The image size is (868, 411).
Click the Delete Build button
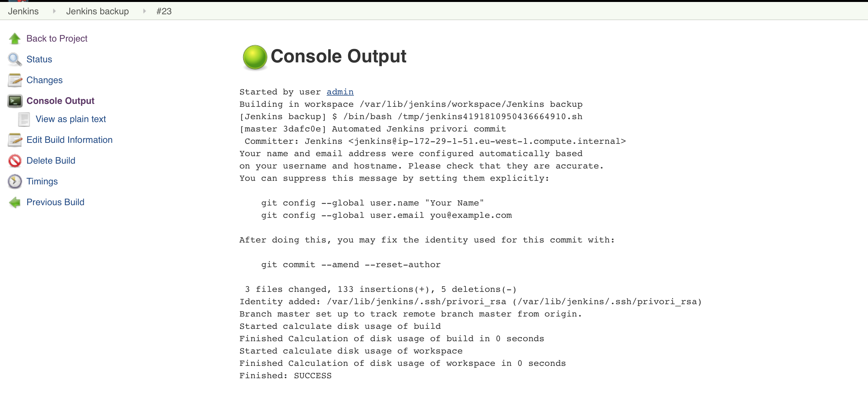50,161
